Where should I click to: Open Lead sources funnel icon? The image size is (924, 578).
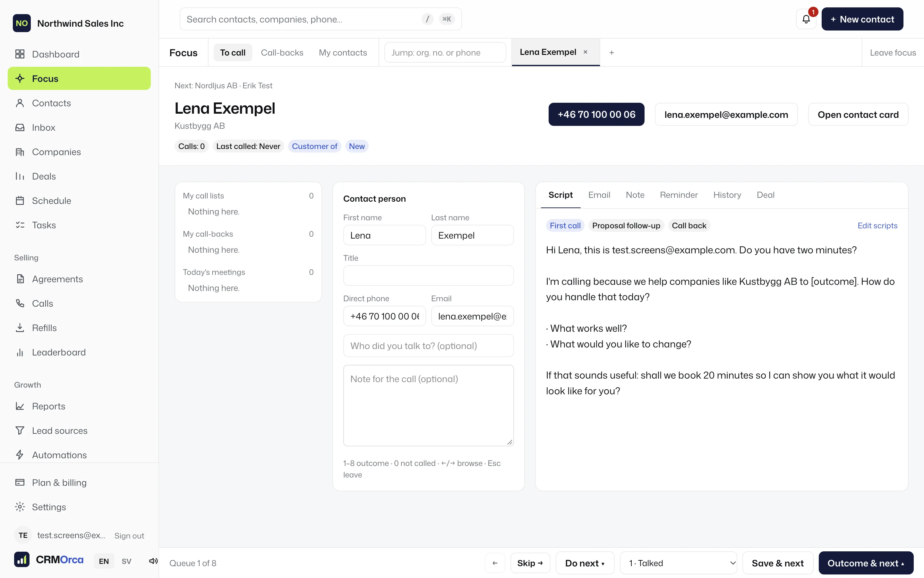(20, 431)
